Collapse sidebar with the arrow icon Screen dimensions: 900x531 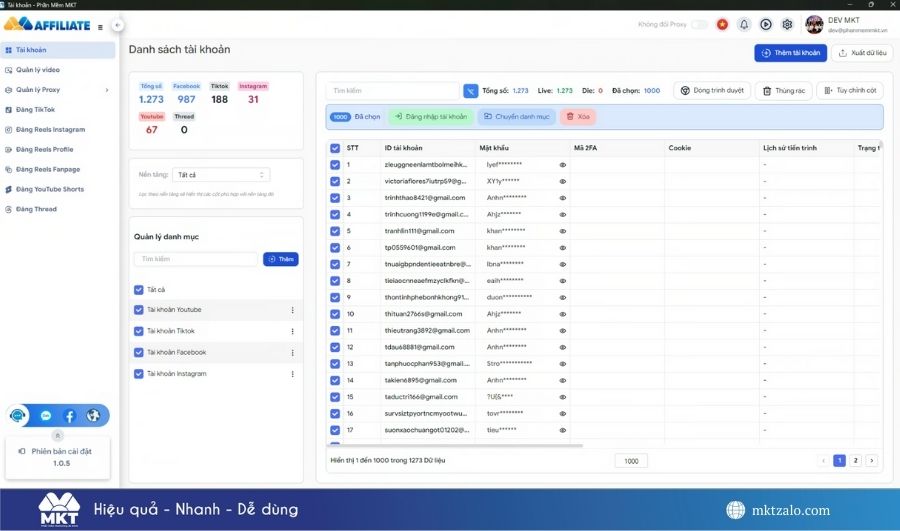click(x=117, y=25)
